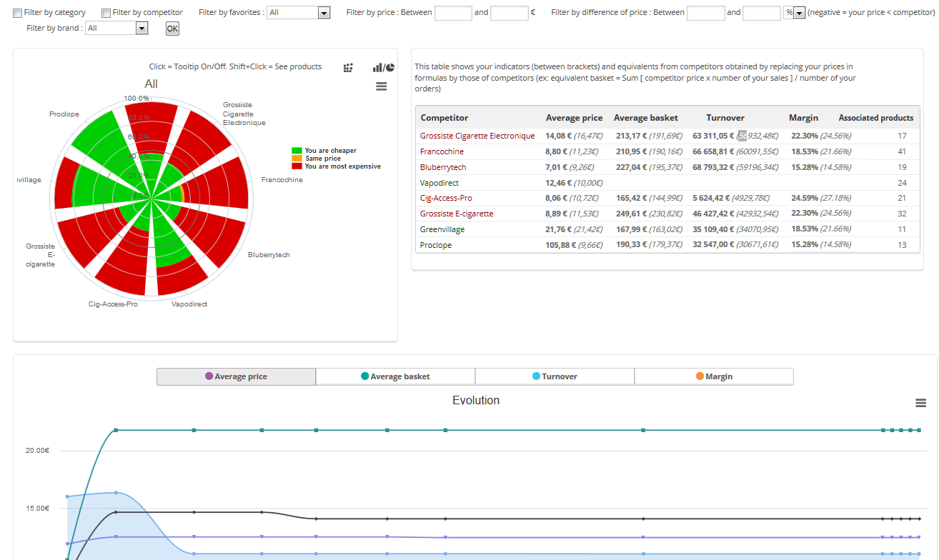Screen dimensions: 939x560
Task: Click Proclope label on polar chart
Action: point(64,114)
